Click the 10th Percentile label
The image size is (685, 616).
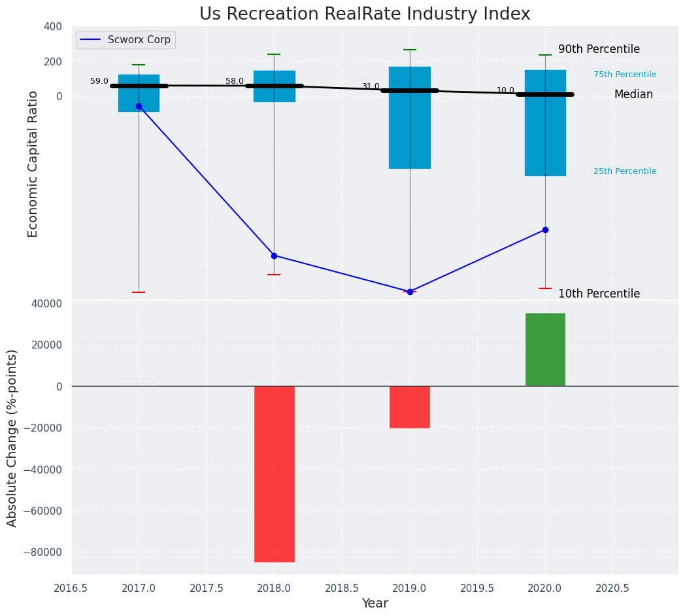point(599,294)
